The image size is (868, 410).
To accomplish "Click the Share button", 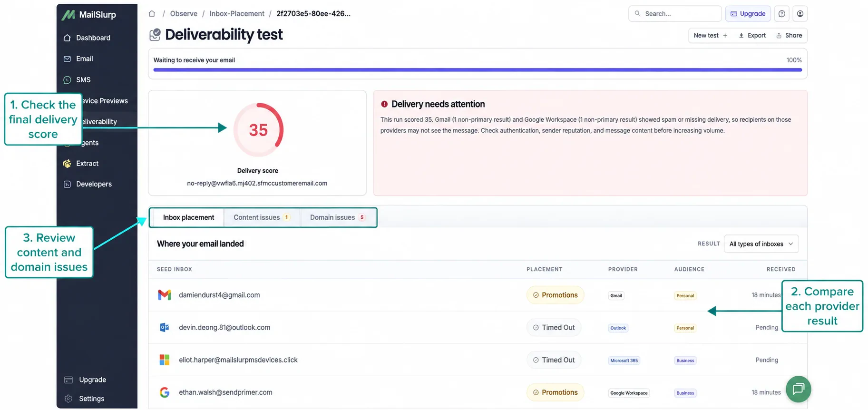I will click(789, 36).
